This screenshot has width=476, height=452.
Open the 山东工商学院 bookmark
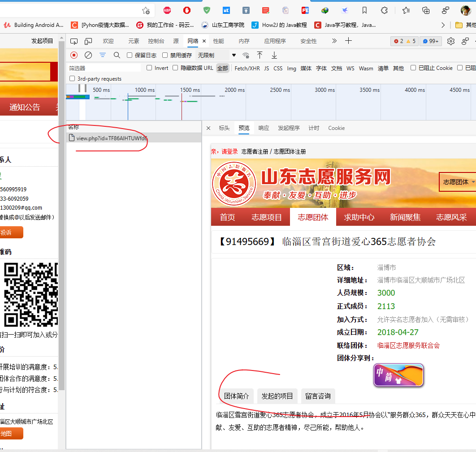[223, 25]
